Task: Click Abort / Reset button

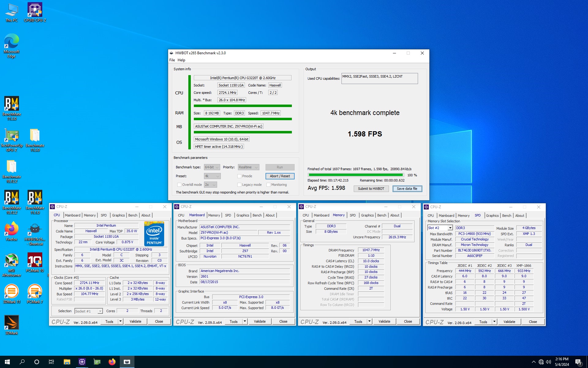Action: point(280,176)
